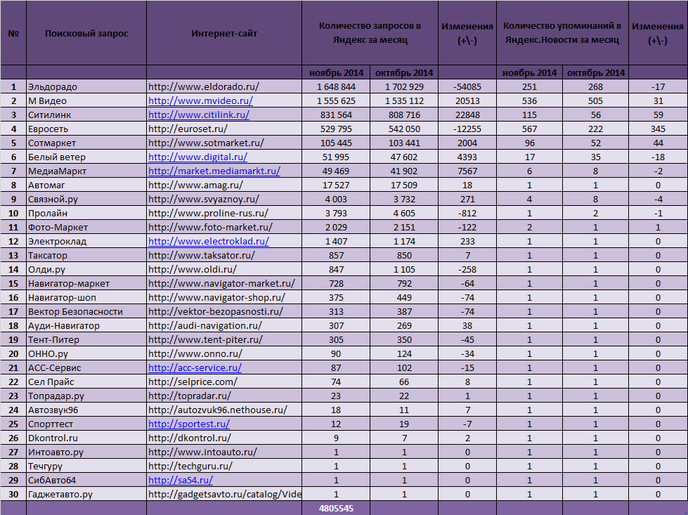Click the 'МедиаМаркт' cell
This screenshot has height=515, width=688.
86,171
